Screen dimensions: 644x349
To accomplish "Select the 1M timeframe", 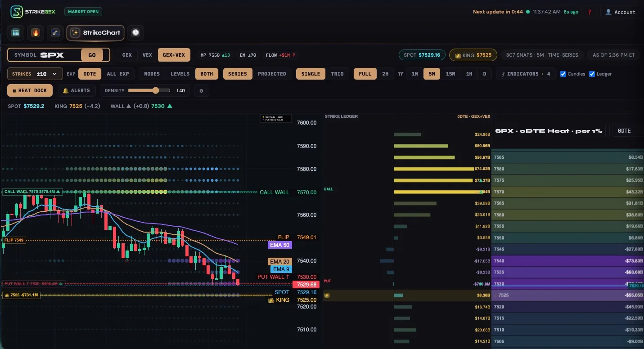I will tap(414, 74).
